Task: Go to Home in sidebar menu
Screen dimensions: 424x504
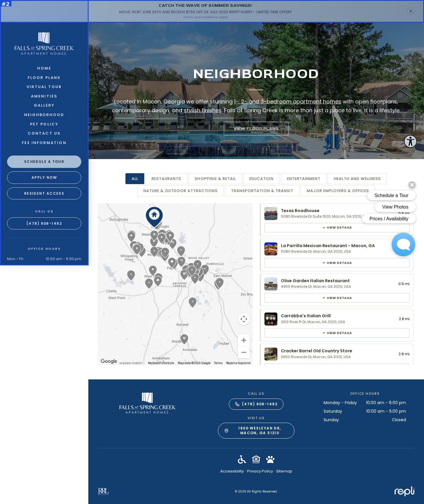Action: pyautogui.click(x=44, y=68)
